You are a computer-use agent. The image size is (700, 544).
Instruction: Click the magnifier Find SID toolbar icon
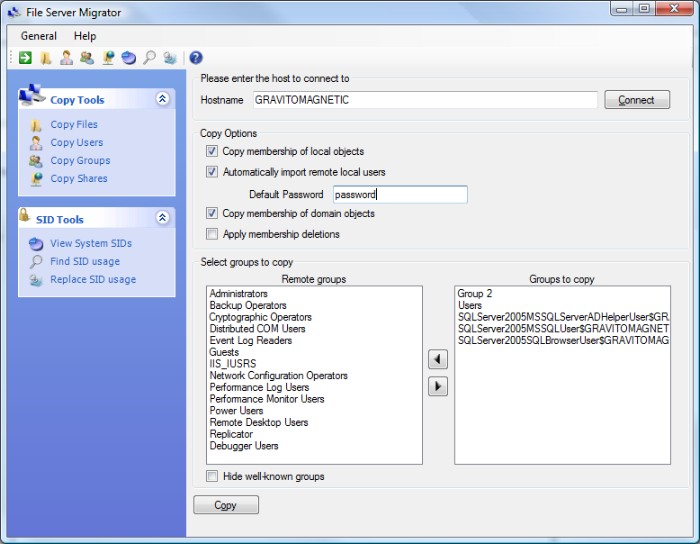(149, 58)
